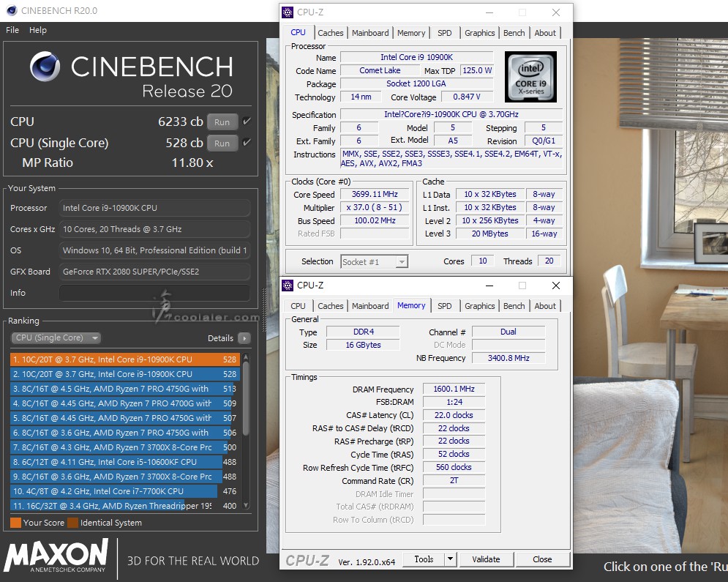This screenshot has width=728, height=582.
Task: Run the CPU multi-core benchmark
Action: [222, 122]
